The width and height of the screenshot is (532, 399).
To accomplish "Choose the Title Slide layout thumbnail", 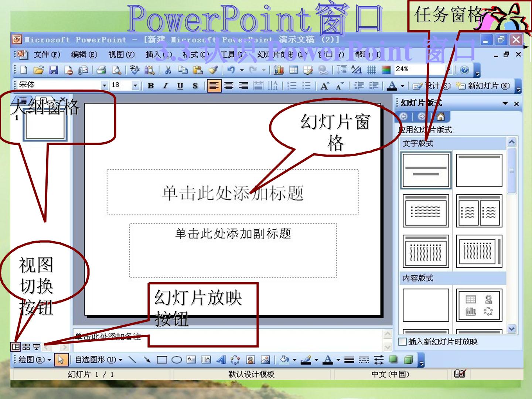I will 426,170.
